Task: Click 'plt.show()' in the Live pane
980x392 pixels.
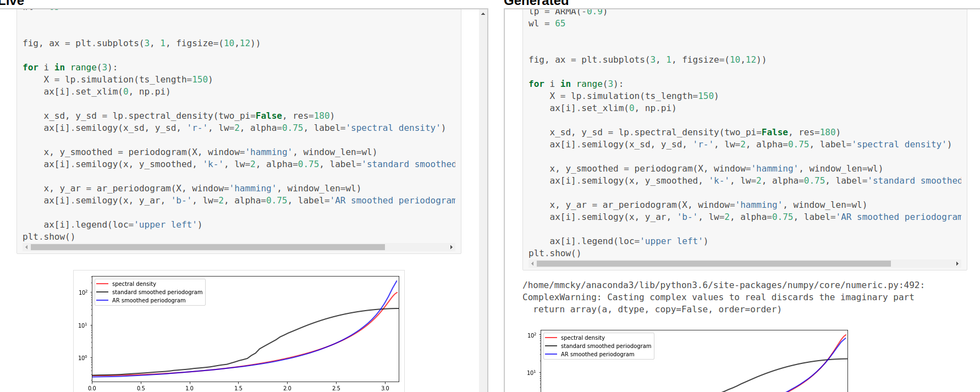Action: [x=49, y=237]
